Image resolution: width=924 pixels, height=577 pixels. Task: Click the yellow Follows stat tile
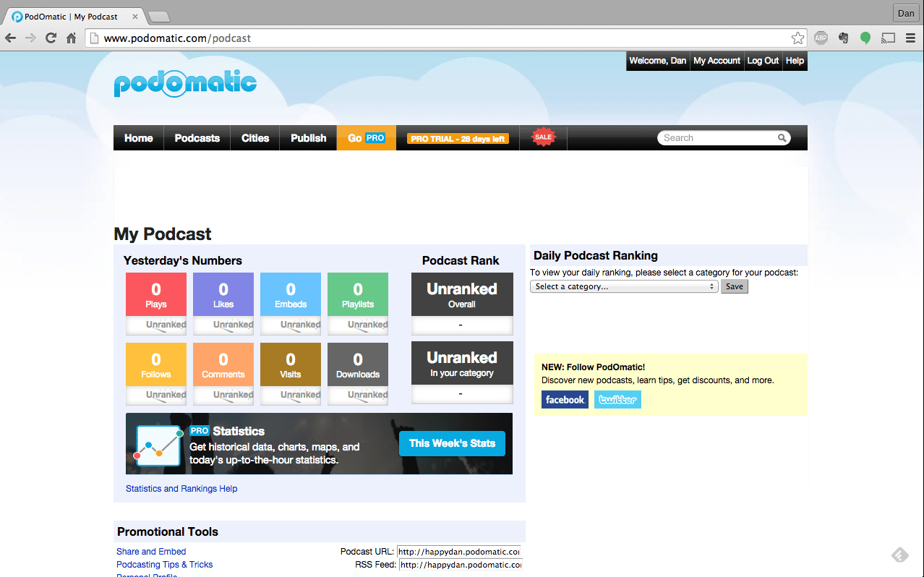(156, 364)
